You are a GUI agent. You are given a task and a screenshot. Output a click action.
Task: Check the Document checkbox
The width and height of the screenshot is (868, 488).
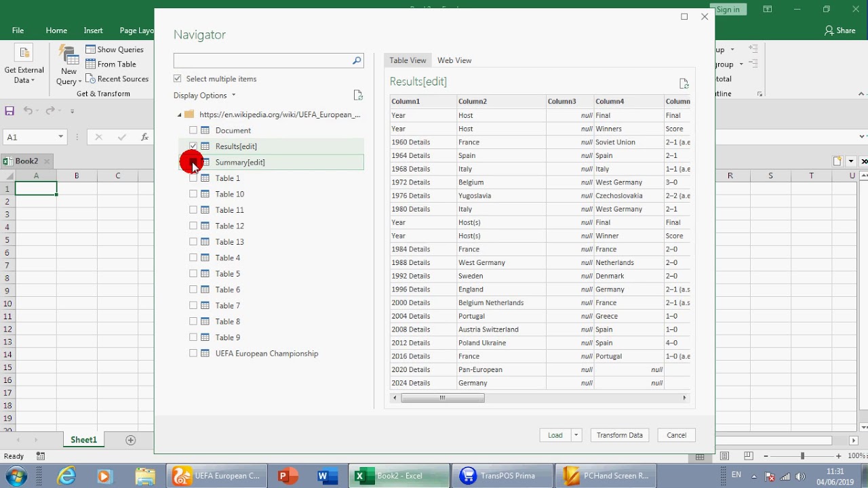point(193,130)
